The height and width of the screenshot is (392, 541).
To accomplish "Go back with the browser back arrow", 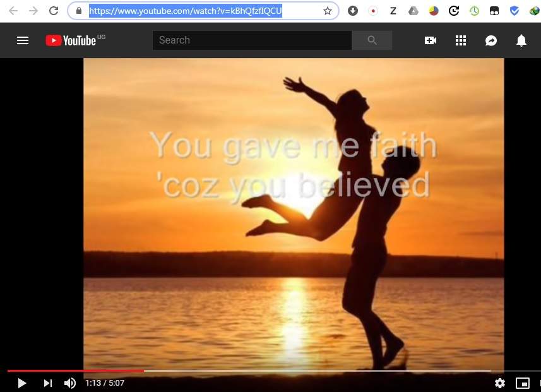I will [x=13, y=11].
